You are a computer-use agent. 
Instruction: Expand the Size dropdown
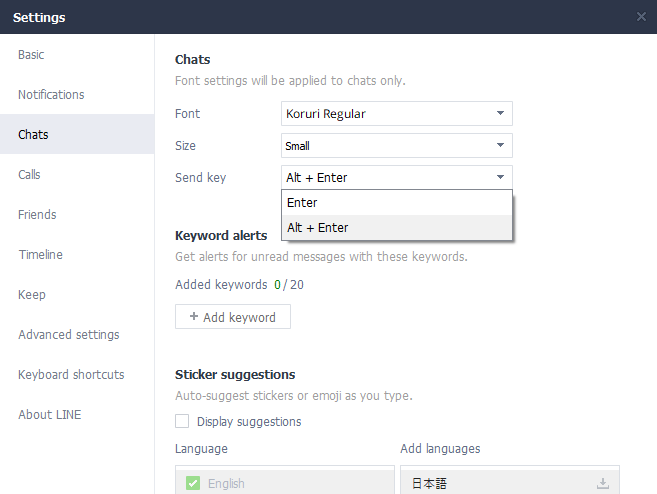397,146
